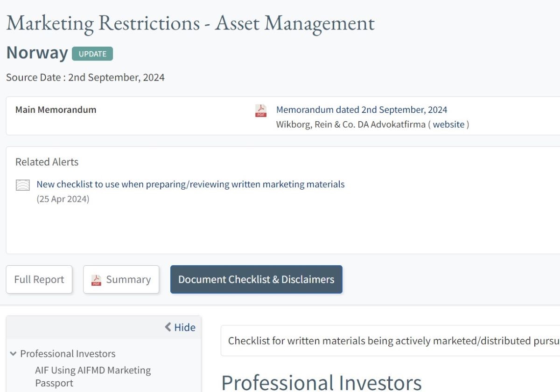560x392 pixels.
Task: Open the Summary PDF
Action: [128, 280]
